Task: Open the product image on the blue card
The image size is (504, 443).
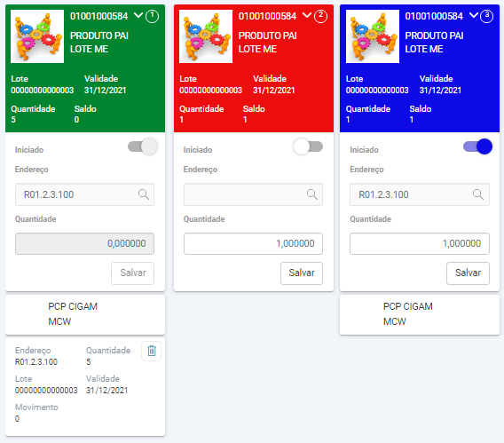Action: 373,36
